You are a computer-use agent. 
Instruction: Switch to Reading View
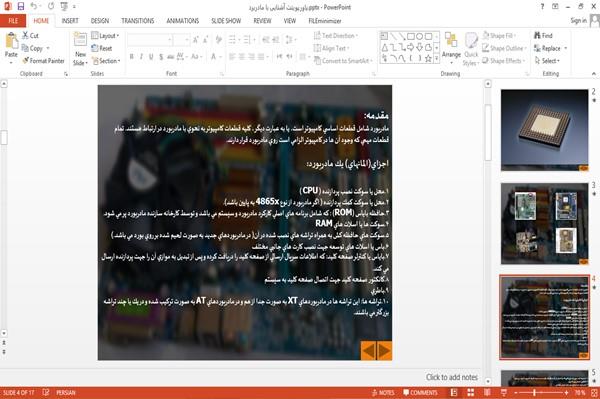(x=487, y=392)
